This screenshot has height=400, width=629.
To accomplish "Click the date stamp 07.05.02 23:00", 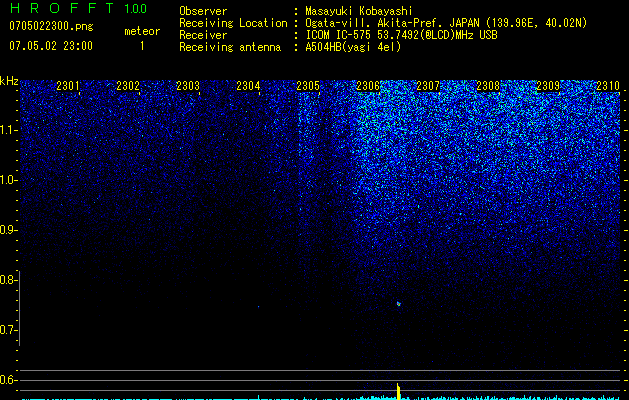I will coord(51,46).
